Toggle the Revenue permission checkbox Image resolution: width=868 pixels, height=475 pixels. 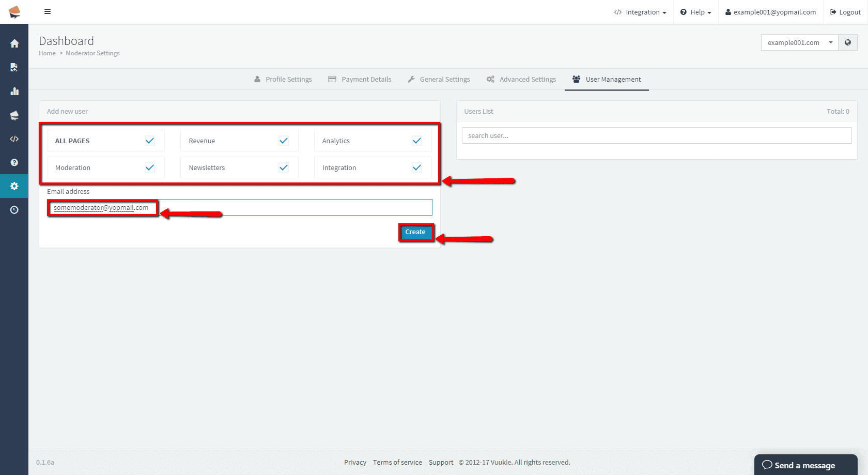click(x=283, y=141)
